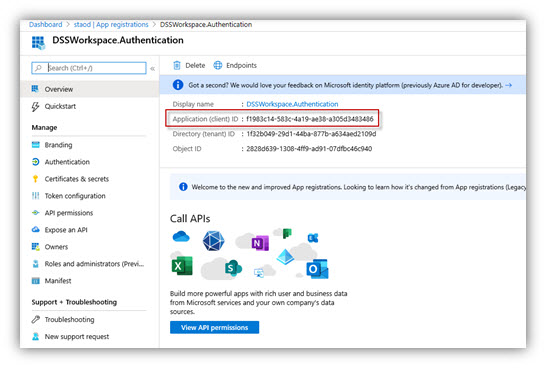Open the Owners page
Viewport: 546px width, 368px height.
tap(56, 247)
